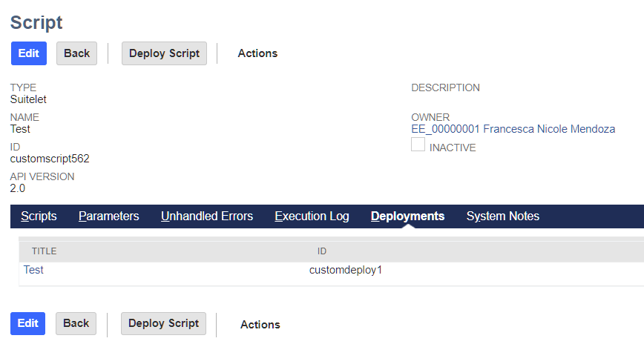Click the ID column header
Image resolution: width=644 pixels, height=344 pixels.
322,251
